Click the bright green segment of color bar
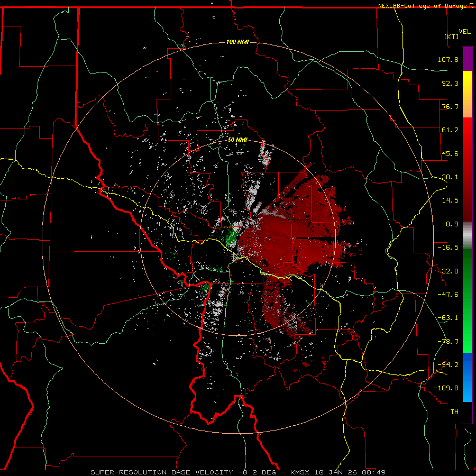This screenshot has width=476, height=476. [x=467, y=300]
